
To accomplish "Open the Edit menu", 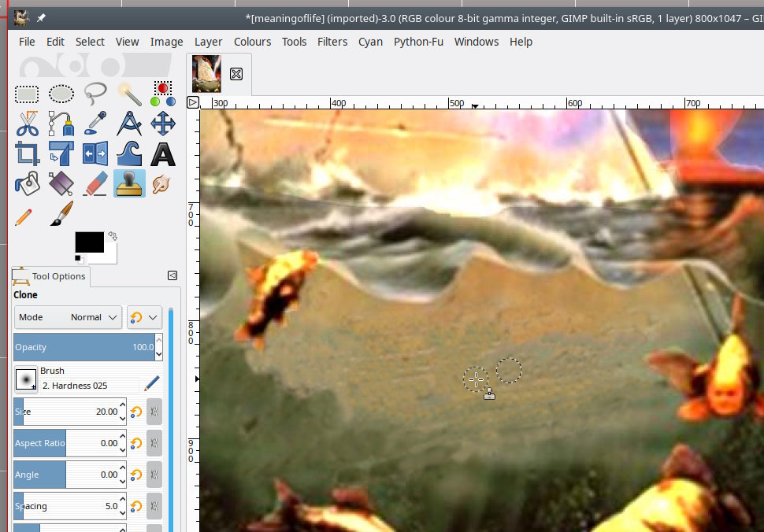I will click(55, 42).
